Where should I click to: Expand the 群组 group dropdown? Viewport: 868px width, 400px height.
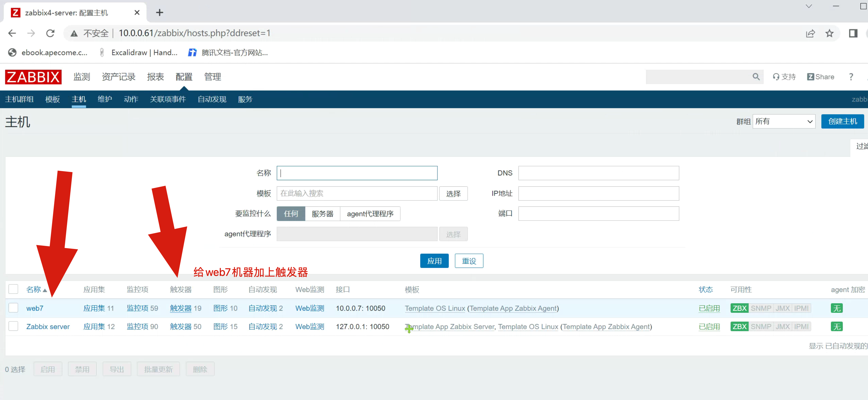[783, 121]
